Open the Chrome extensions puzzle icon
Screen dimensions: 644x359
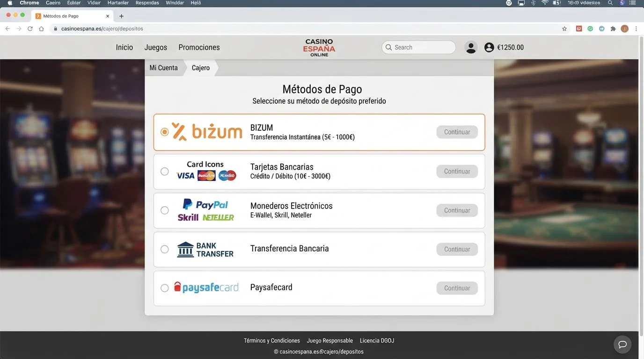coord(613,29)
